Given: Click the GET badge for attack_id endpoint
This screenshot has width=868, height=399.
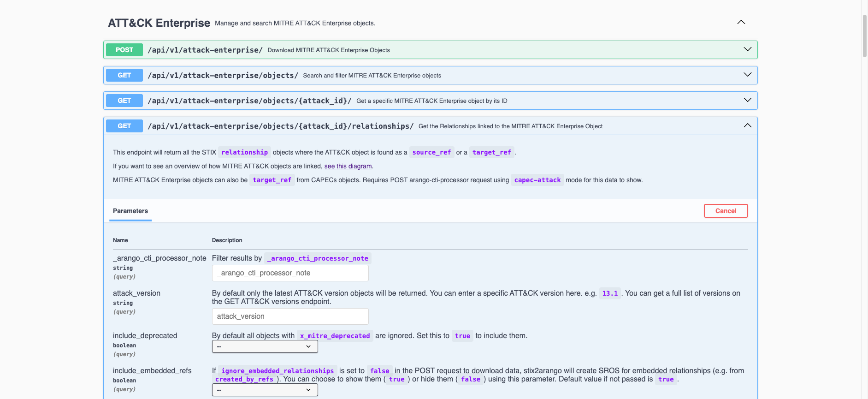Looking at the screenshot, I should [x=124, y=101].
